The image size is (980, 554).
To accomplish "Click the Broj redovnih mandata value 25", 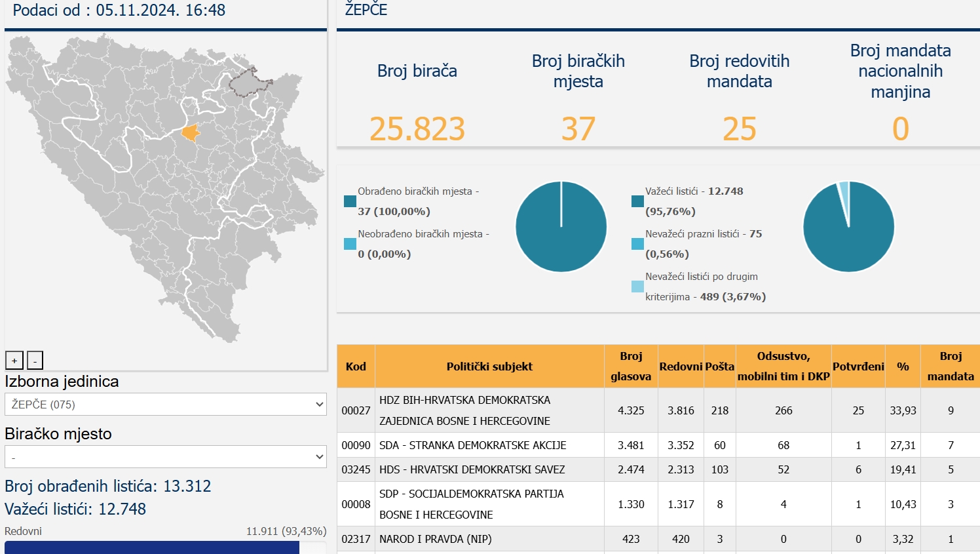I will [740, 129].
